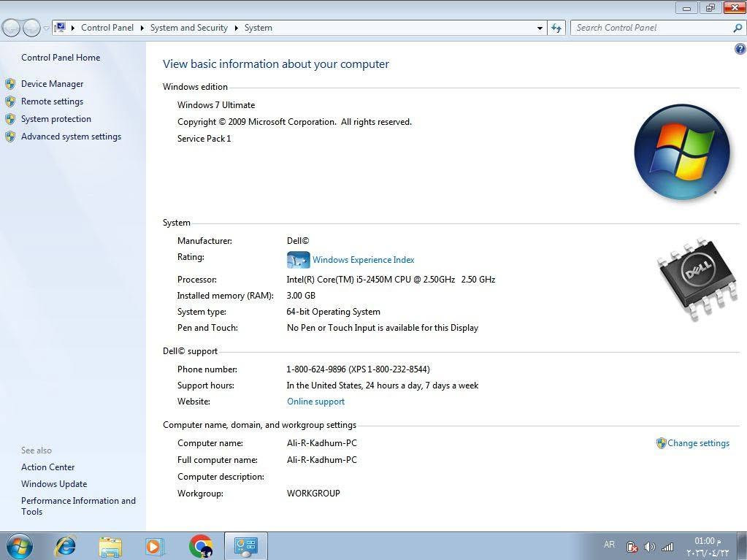Open Device Manager from sidebar
Image resolution: width=747 pixels, height=560 pixels.
pyautogui.click(x=52, y=84)
